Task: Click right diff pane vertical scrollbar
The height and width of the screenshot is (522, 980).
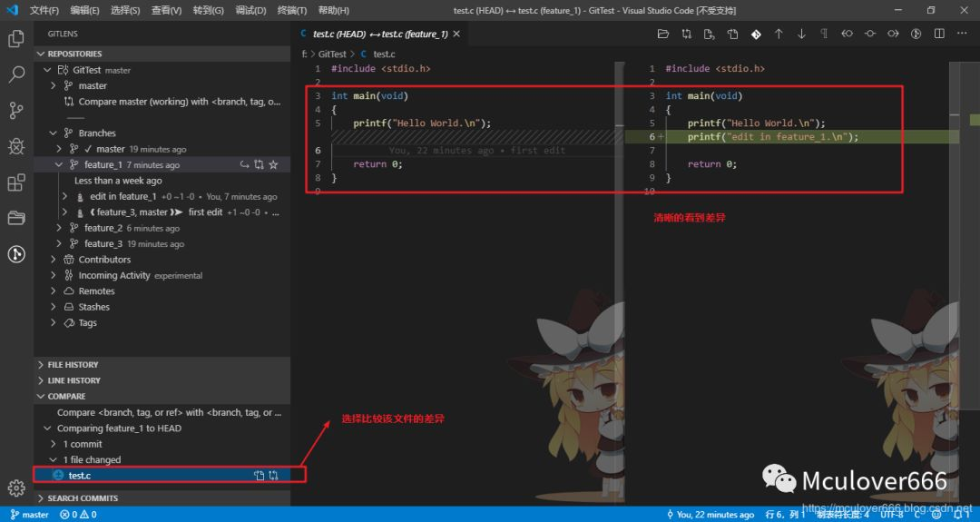Action: point(955,282)
